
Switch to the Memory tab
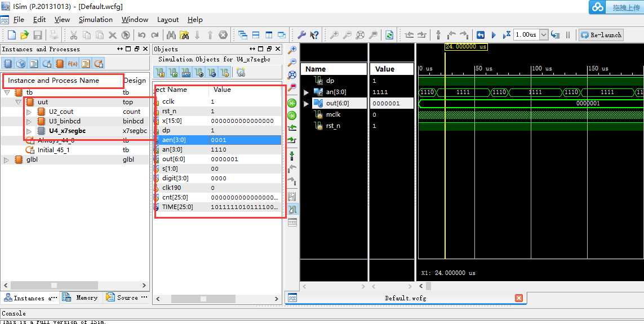[x=80, y=298]
